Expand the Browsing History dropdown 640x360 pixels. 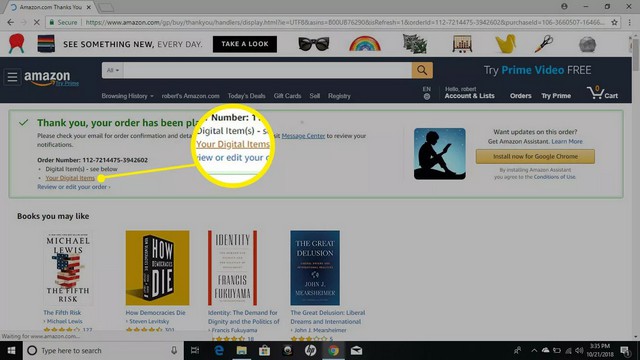(x=127, y=96)
